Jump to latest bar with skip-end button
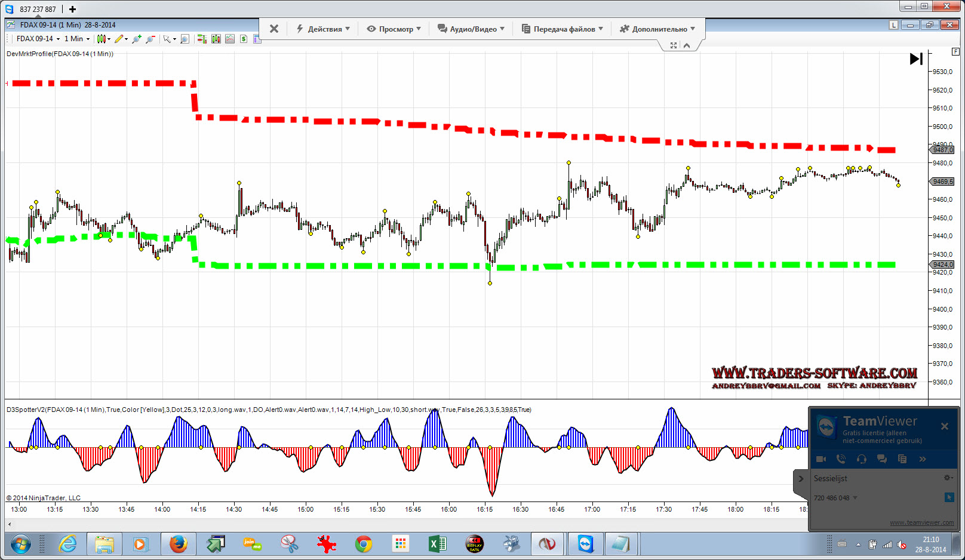Screen dimensions: 965x560 916,59
